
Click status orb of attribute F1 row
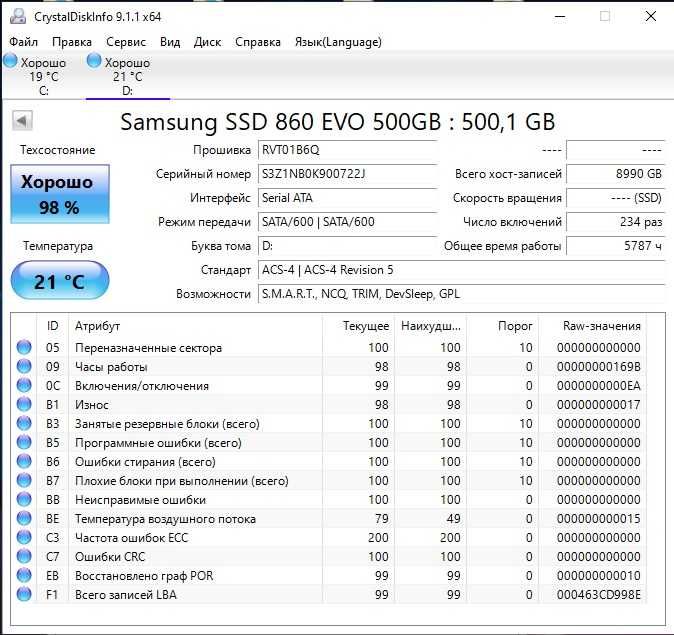(x=24, y=594)
